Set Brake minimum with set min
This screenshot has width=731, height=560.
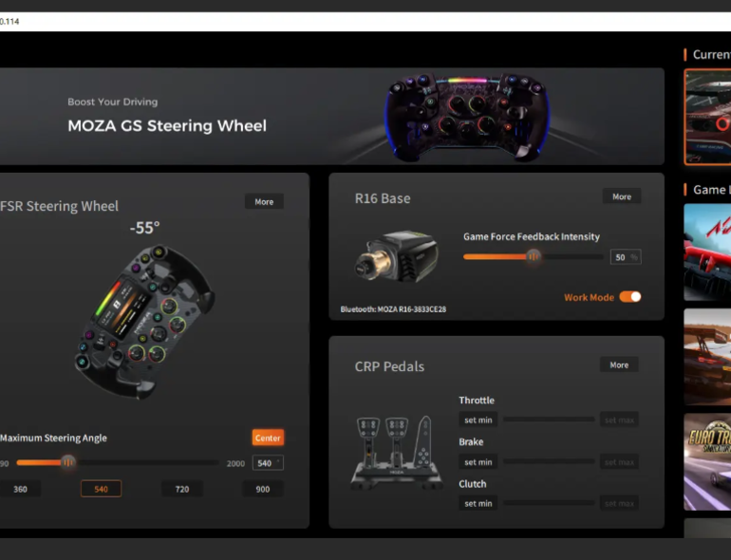pyautogui.click(x=478, y=461)
